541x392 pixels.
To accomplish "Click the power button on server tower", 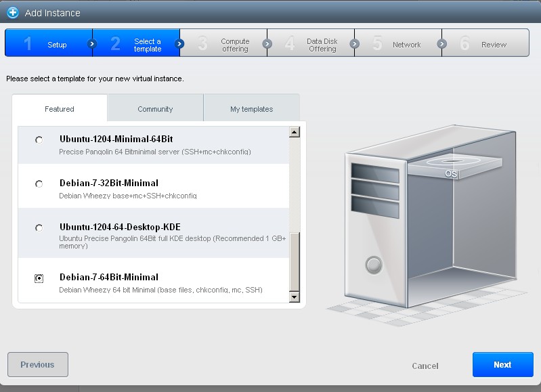I will click(x=374, y=264).
